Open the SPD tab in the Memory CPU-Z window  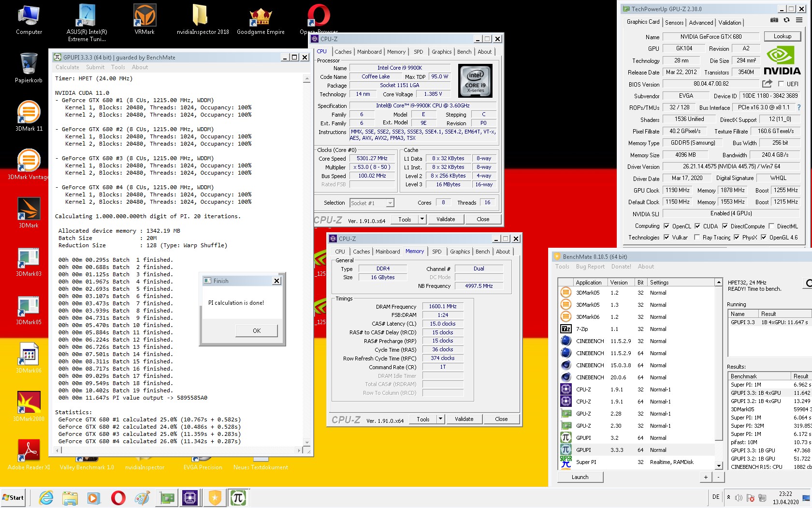[x=436, y=252]
